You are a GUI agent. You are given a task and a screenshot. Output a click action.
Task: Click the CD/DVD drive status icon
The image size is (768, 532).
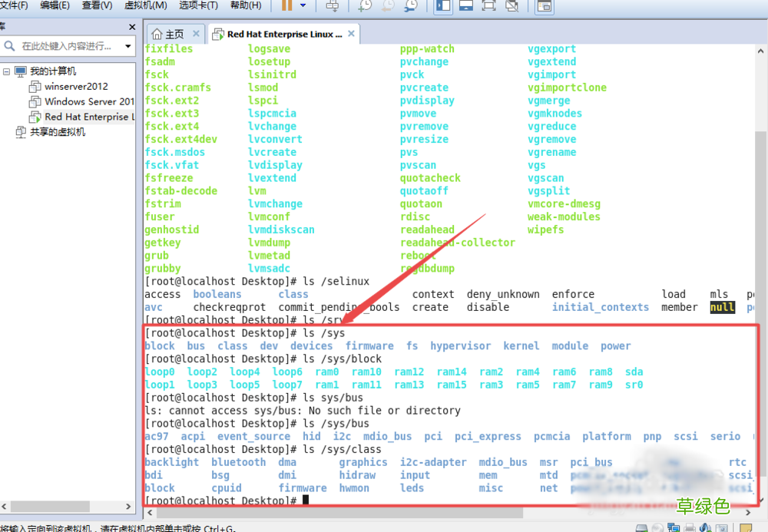(658, 527)
